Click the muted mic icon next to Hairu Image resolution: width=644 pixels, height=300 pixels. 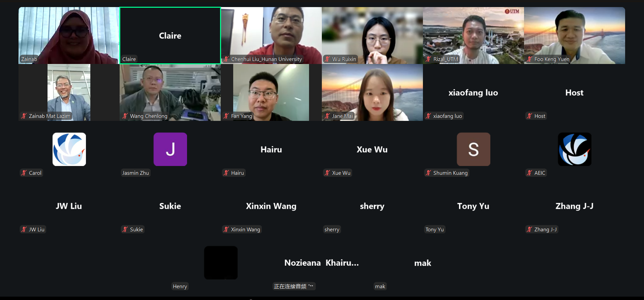pos(226,173)
